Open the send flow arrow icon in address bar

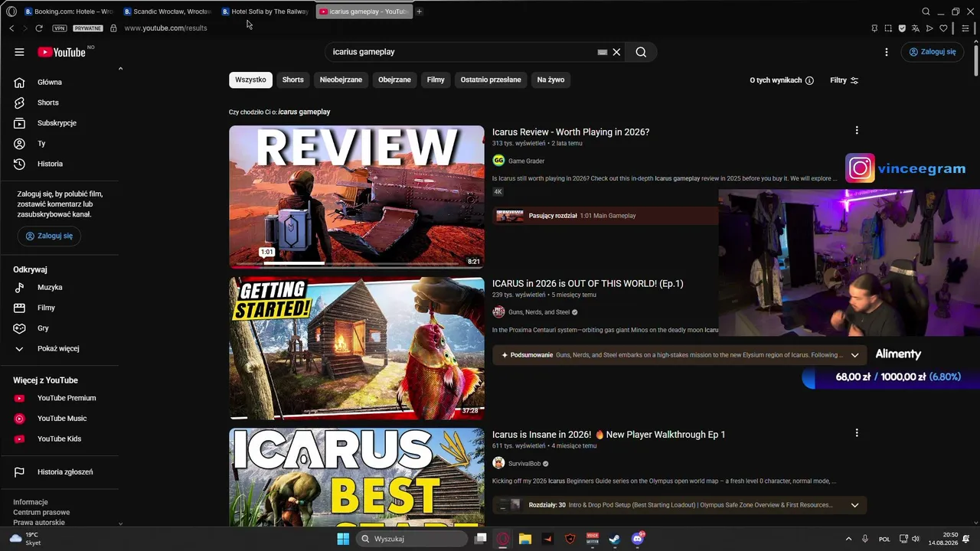[x=929, y=28]
